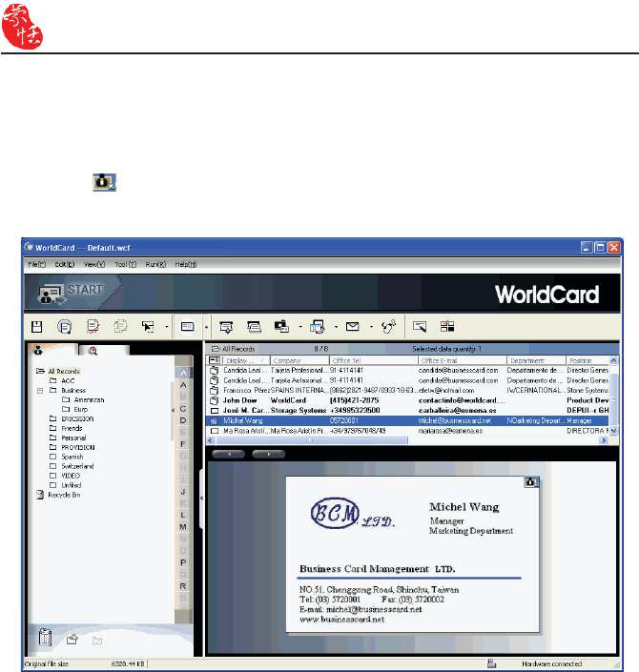Click the START button in banner
This screenshot has height=672, width=639.
(x=72, y=293)
